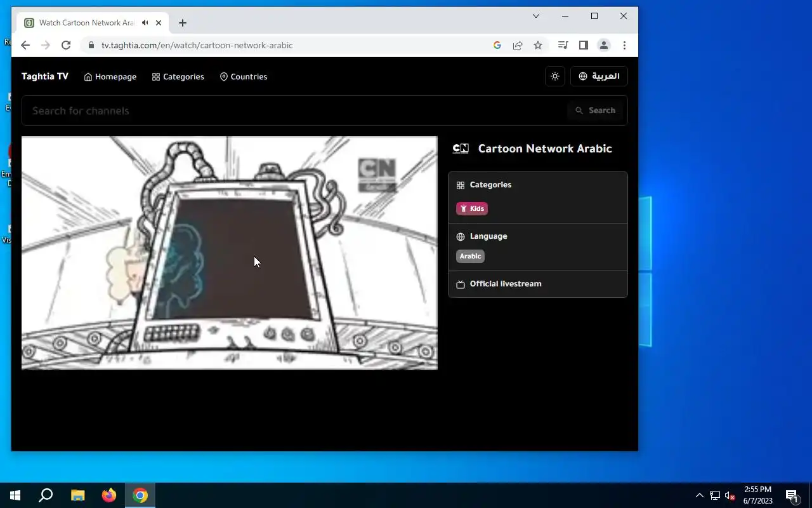Reload the page
812x508 pixels.
(x=66, y=45)
